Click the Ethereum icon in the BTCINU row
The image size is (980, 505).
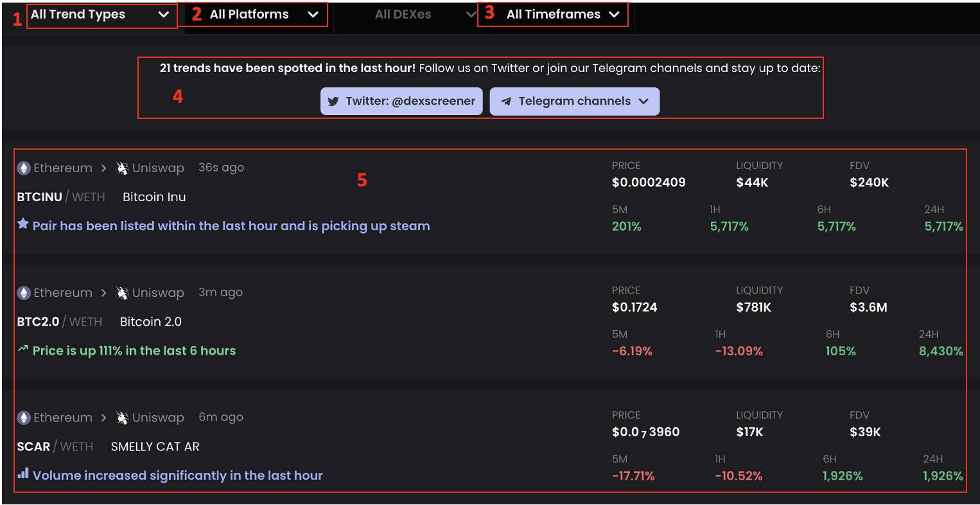click(x=24, y=168)
